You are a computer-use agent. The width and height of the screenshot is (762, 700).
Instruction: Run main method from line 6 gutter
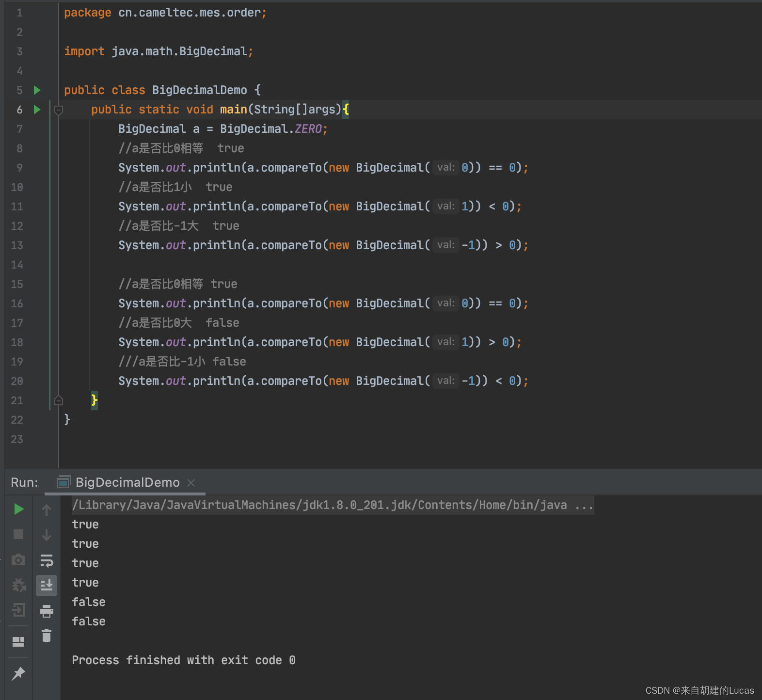(x=37, y=110)
